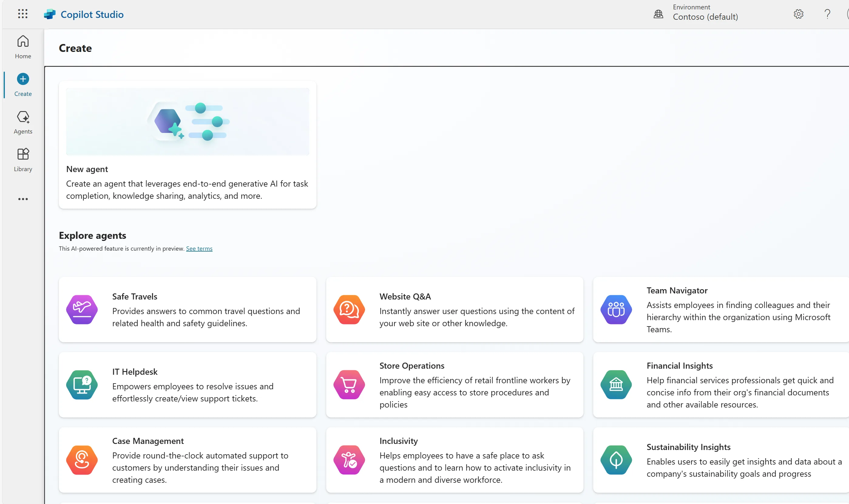Select the IT Helpdesk agent card
The height and width of the screenshot is (504, 849).
pos(187,385)
